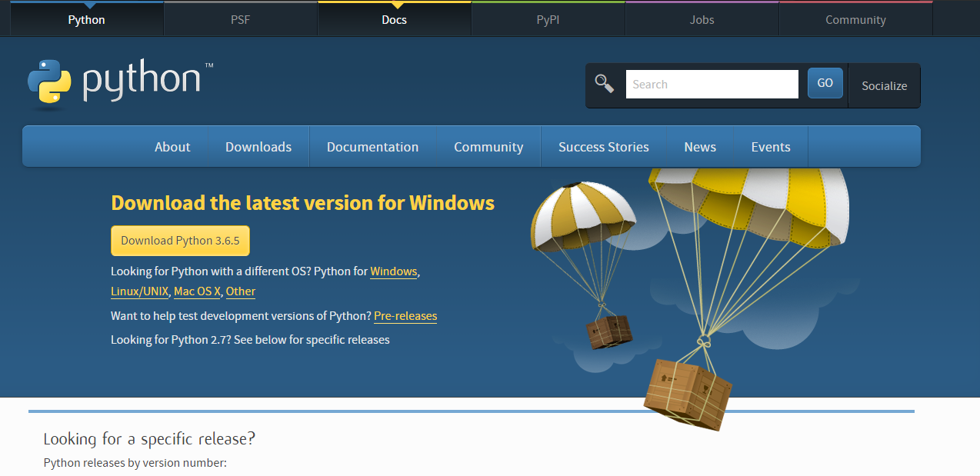Click 'Looking for Python 2.7?' text
Viewport: 980px width, 476px height.
coord(171,340)
